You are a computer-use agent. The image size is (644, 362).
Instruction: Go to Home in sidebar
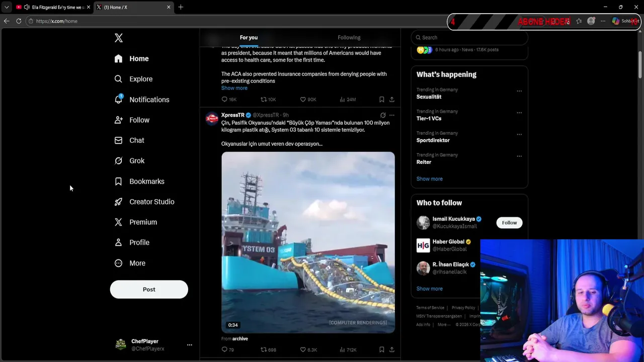tap(131, 59)
